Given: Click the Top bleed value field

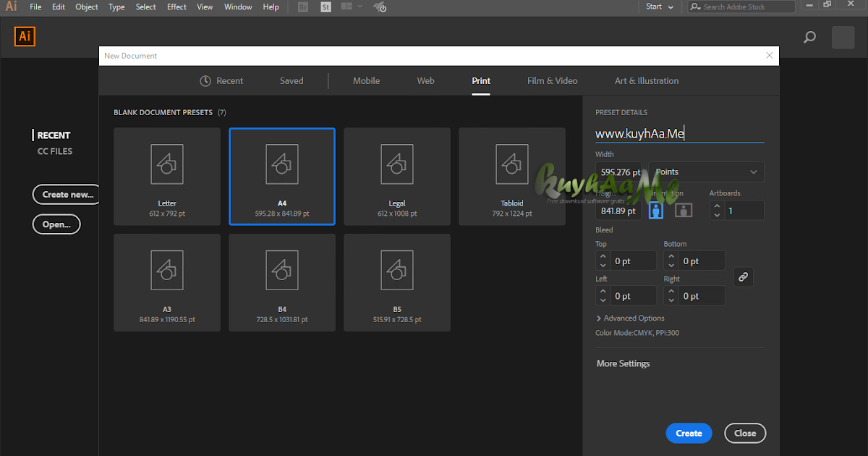Looking at the screenshot, I should 633,261.
